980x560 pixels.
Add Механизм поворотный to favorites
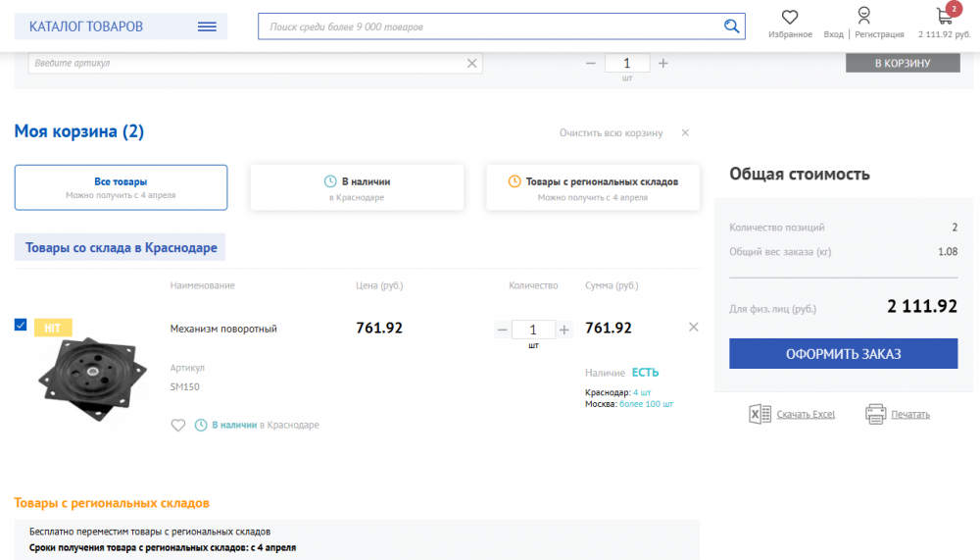178,426
